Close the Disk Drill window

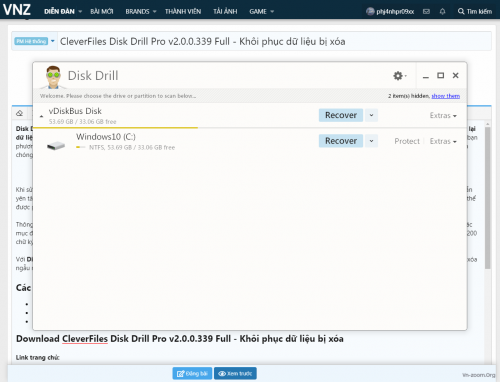point(456,76)
